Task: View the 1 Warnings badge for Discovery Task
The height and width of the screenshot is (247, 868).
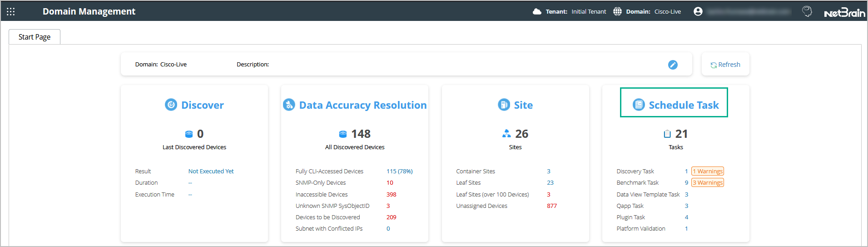Action: click(x=707, y=171)
